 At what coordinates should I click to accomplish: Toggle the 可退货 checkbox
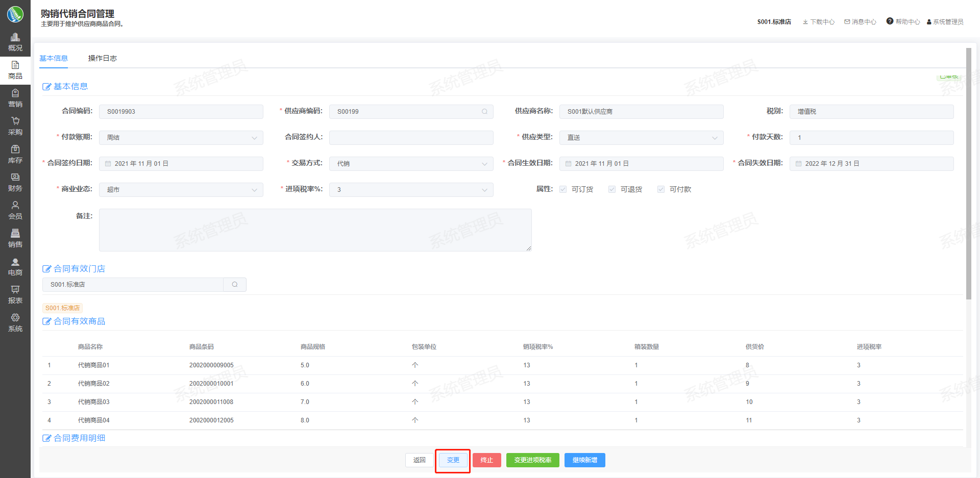pyautogui.click(x=612, y=189)
